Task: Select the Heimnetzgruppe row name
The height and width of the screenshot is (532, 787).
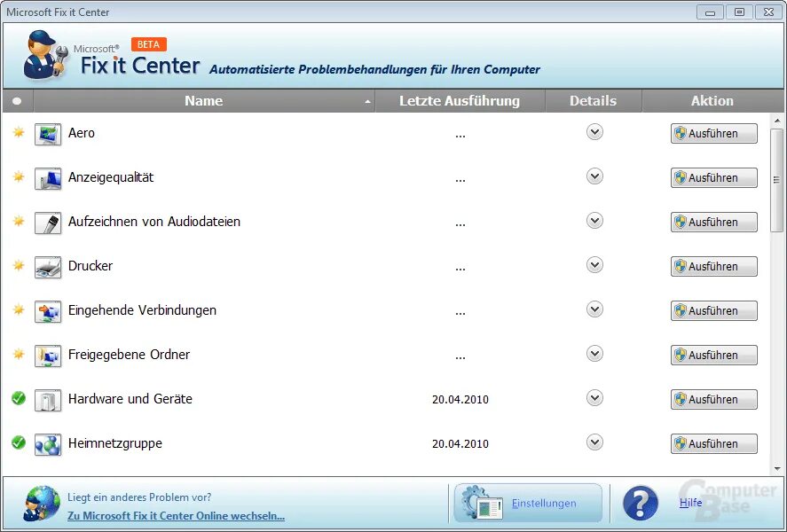Action: tap(115, 443)
